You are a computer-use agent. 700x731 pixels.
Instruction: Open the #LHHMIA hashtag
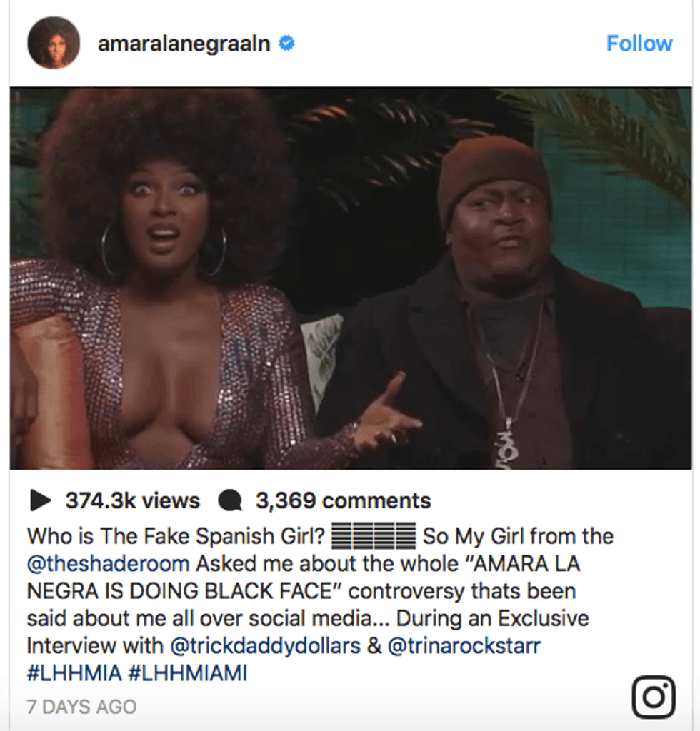tap(74, 673)
